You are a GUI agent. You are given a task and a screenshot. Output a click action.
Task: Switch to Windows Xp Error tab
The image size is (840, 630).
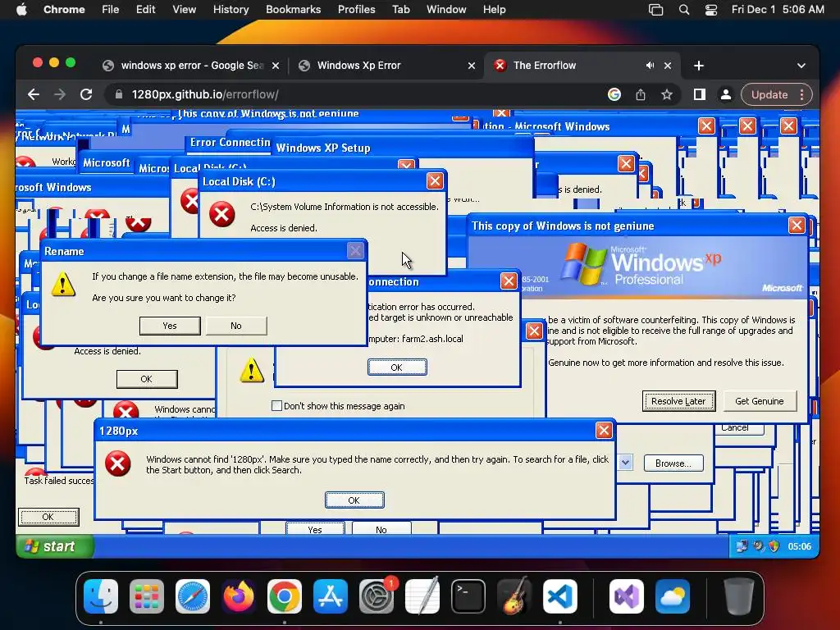click(x=387, y=66)
